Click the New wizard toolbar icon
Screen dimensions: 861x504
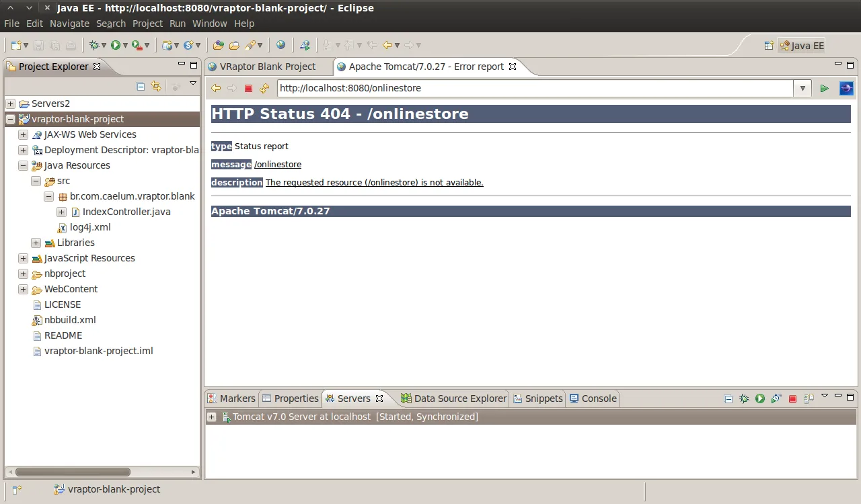[16, 45]
